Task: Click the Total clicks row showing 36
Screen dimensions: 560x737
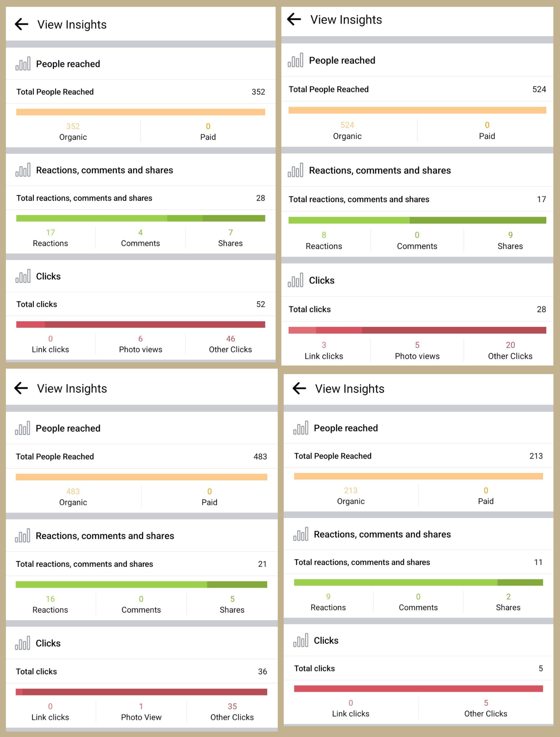Action: [141, 671]
